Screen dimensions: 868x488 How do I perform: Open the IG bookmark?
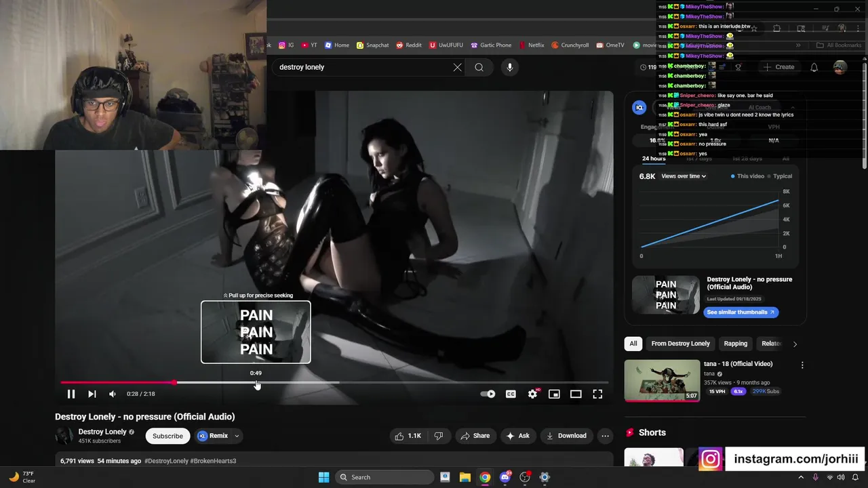pos(286,45)
